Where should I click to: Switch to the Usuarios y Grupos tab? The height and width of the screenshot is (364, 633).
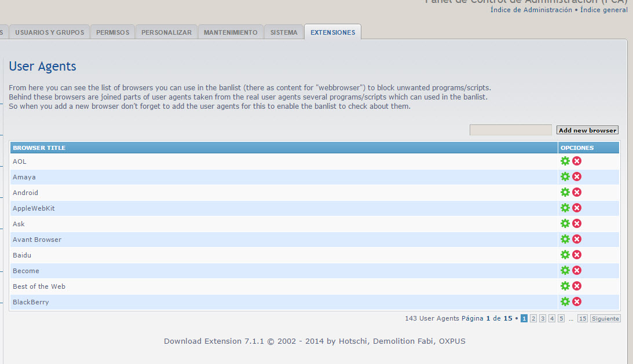click(x=49, y=32)
